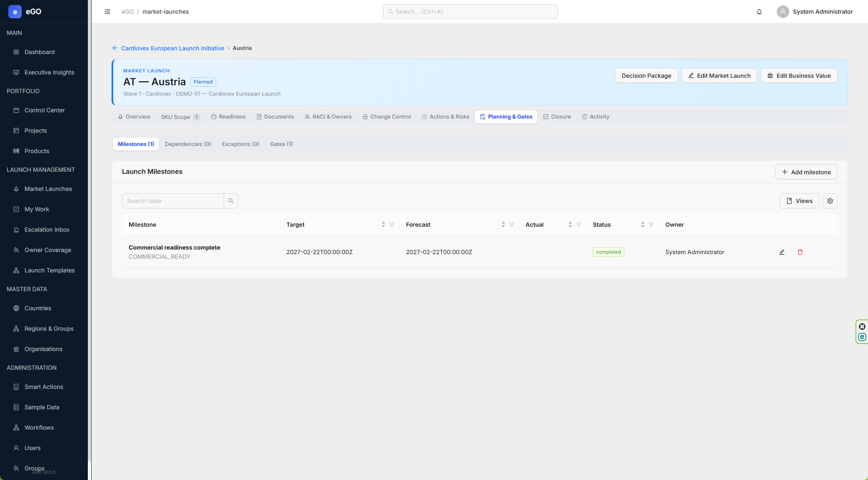This screenshot has height=480, width=868.
Task: Click Edit Business Value button
Action: 799,76
